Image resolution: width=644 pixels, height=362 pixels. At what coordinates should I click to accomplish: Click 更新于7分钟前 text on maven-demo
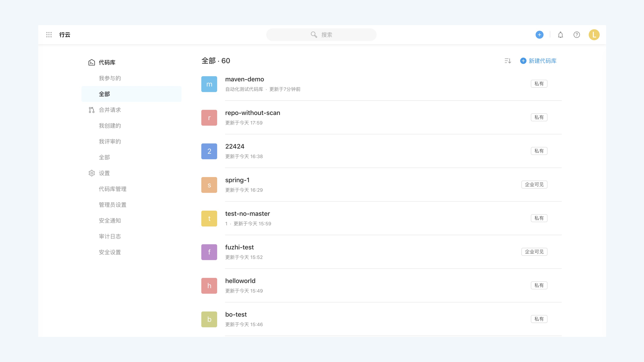coord(285,89)
